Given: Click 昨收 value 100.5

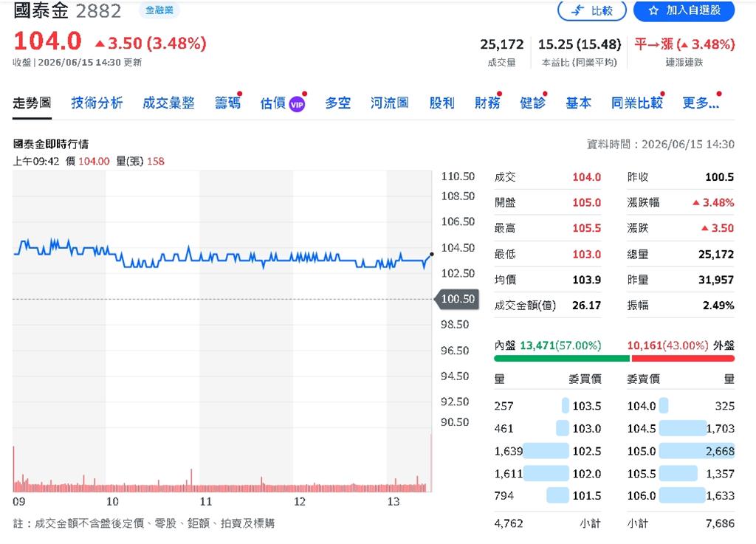Looking at the screenshot, I should click(719, 177).
